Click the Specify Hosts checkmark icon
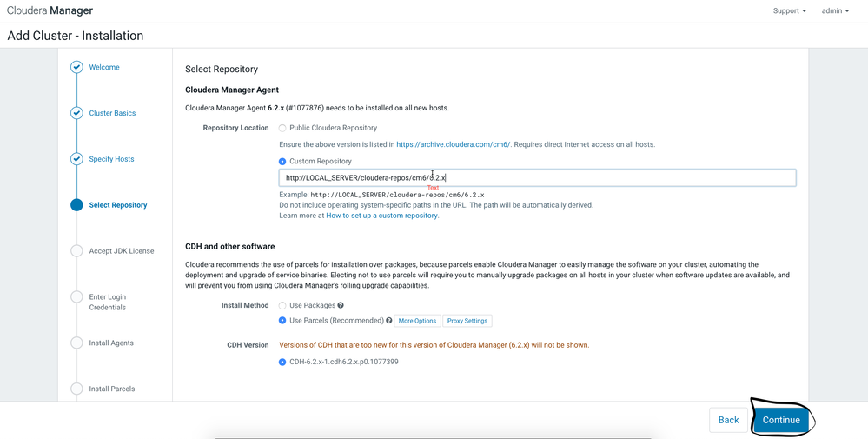Screen dimensions: 868x439 click(x=76, y=159)
